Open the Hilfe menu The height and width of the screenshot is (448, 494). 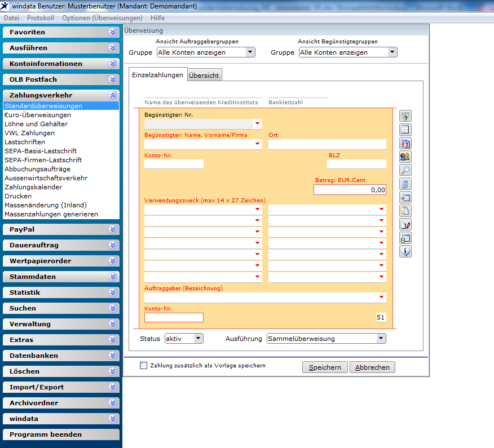click(x=157, y=18)
